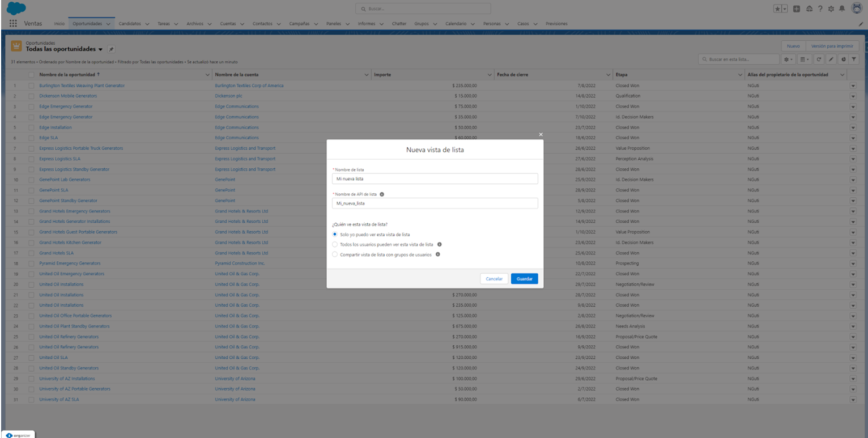Open the notifications bell

point(843,9)
